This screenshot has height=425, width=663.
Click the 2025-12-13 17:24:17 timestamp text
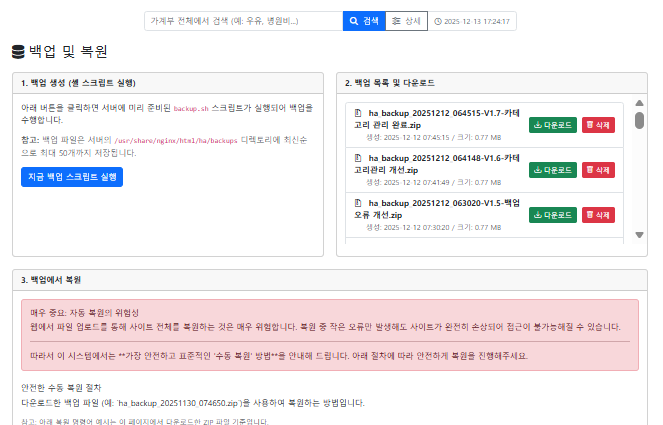477,22
